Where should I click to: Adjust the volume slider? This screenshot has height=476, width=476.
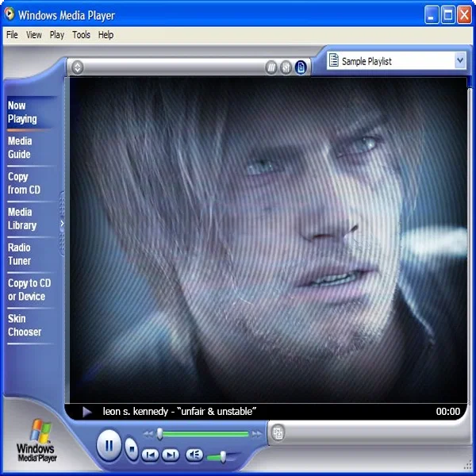click(x=223, y=457)
